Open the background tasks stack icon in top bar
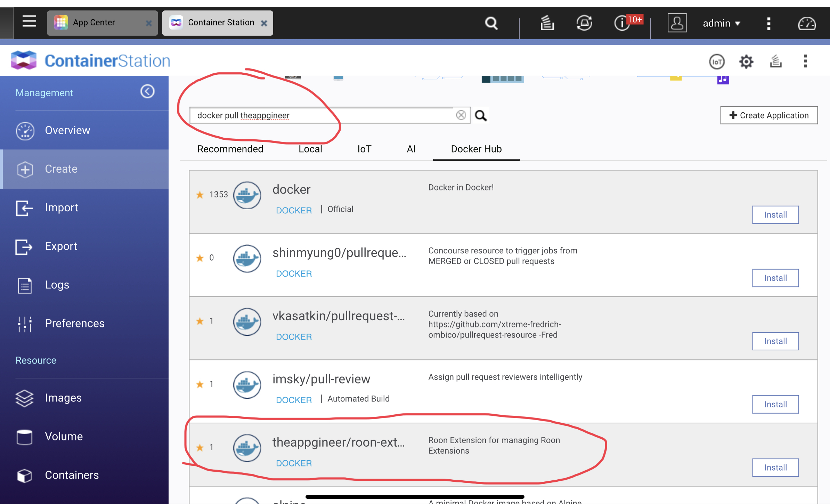830x504 pixels. (547, 23)
